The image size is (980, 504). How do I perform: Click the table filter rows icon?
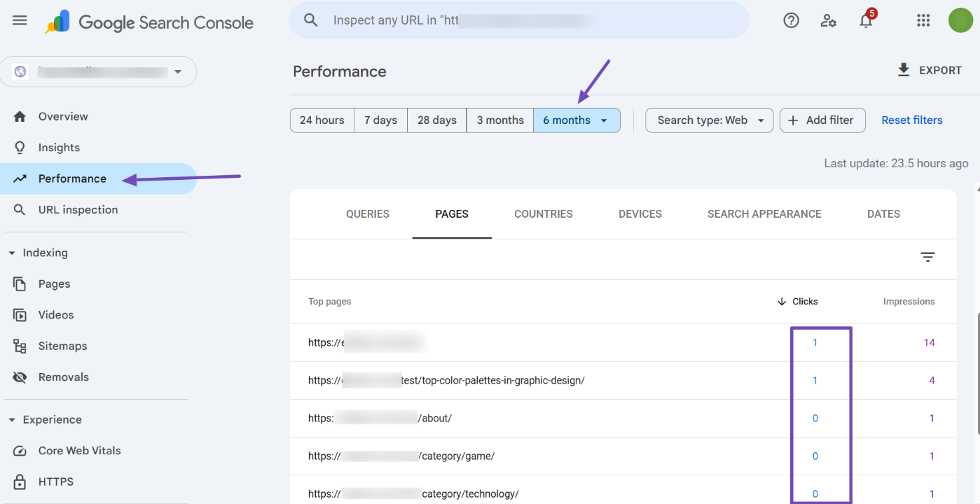(x=927, y=258)
